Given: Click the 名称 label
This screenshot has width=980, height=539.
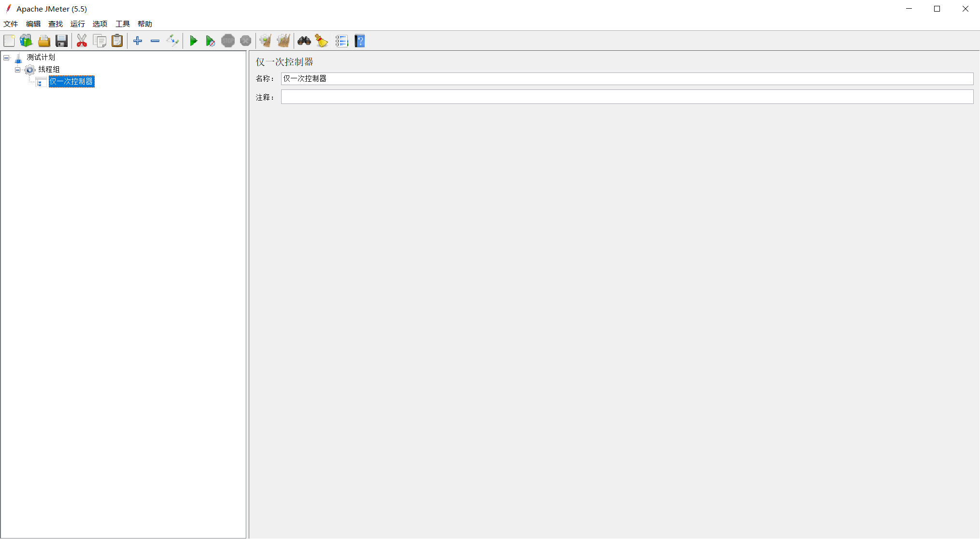Looking at the screenshot, I should (265, 79).
